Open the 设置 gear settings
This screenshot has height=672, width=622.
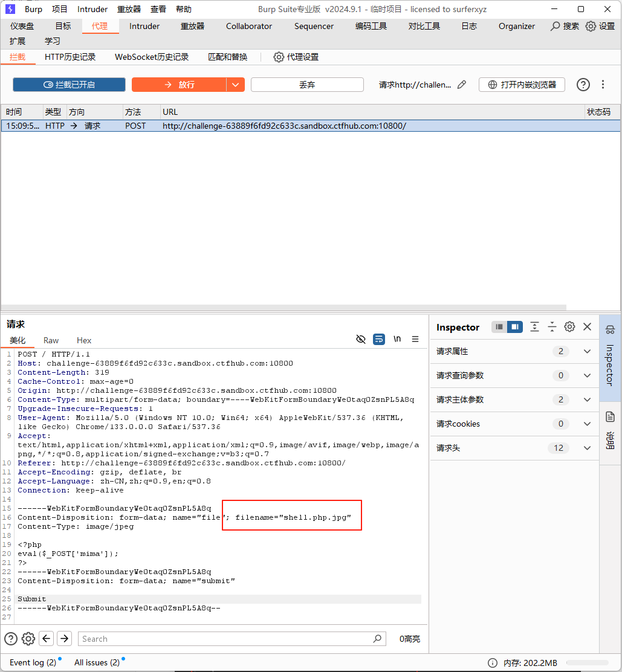(591, 26)
